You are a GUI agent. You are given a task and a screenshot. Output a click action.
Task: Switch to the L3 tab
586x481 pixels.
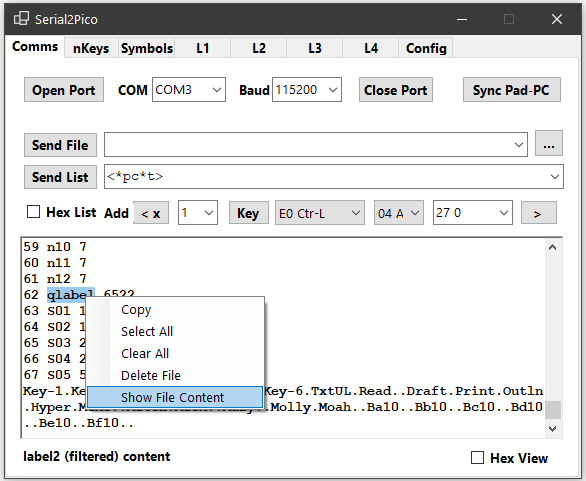[x=315, y=48]
